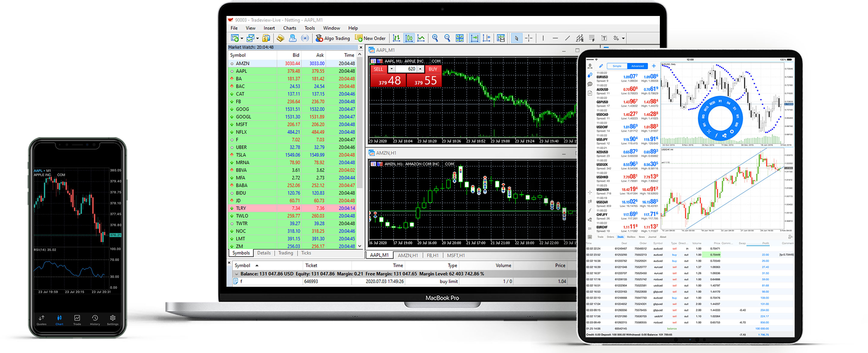The height and width of the screenshot is (353, 868).
Task: Select H1 timeframe in radial menu
Action: (x=720, y=101)
